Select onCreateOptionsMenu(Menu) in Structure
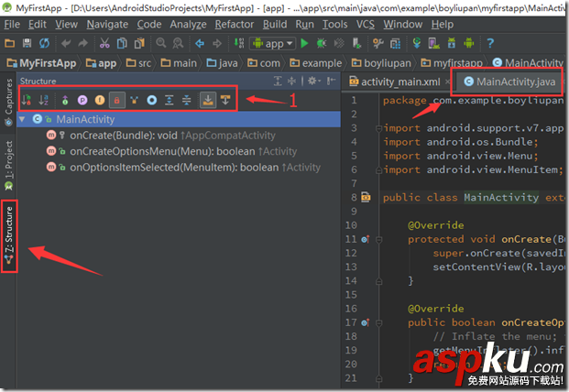The height and width of the screenshot is (392, 569). point(178,151)
